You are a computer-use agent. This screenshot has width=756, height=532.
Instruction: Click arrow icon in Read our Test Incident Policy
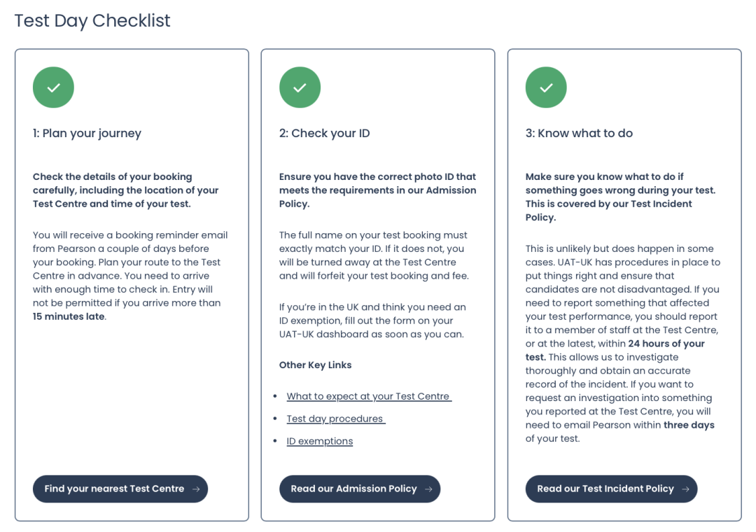point(685,489)
